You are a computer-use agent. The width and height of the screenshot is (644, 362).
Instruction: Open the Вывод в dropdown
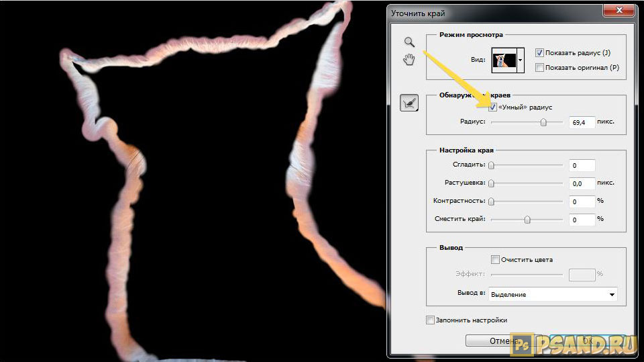click(553, 295)
